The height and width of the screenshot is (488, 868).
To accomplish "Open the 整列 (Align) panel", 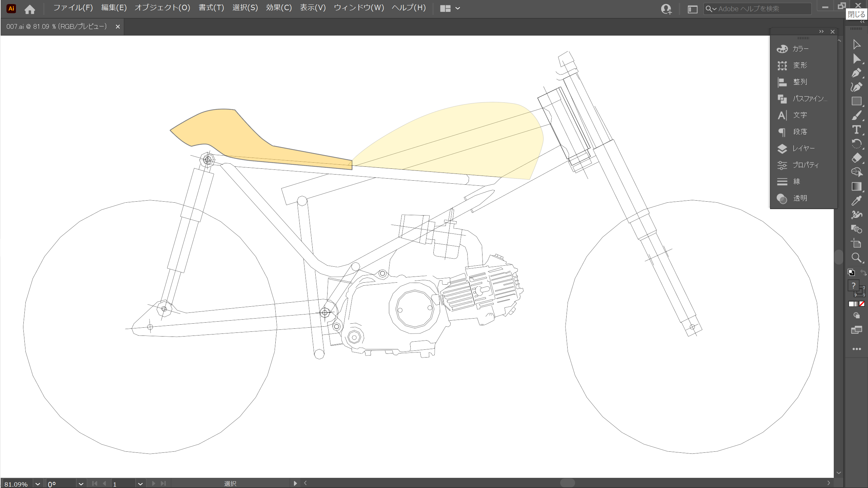I will (x=799, y=82).
